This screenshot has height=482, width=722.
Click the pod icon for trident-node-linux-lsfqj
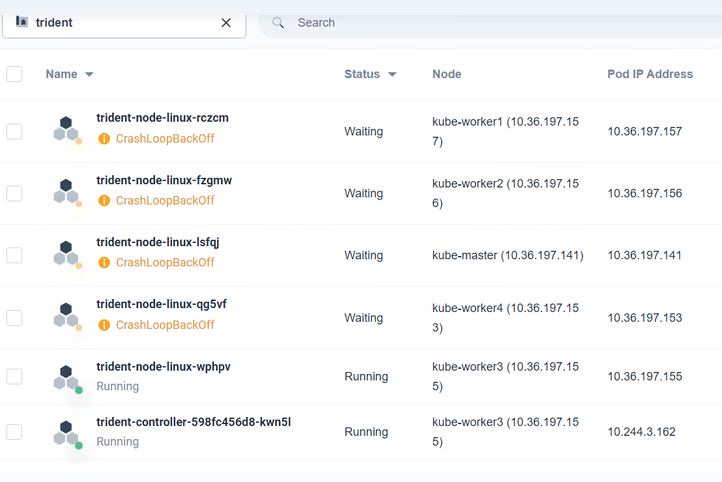pyautogui.click(x=66, y=254)
